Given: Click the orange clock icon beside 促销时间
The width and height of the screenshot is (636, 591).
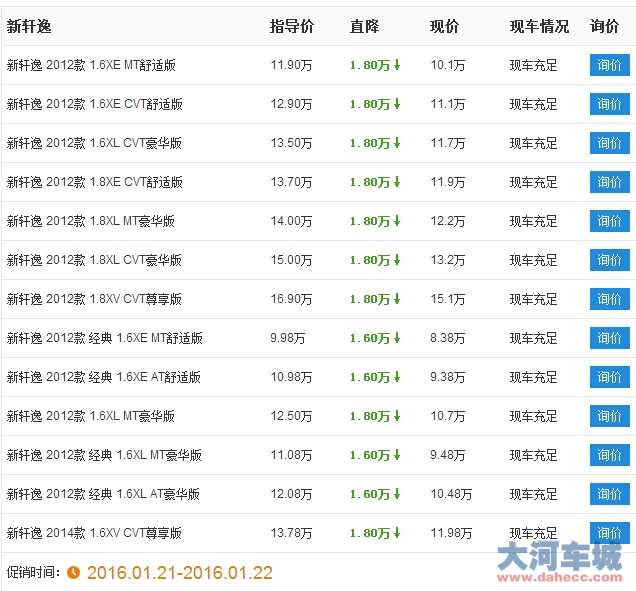Looking at the screenshot, I should coord(73,572).
